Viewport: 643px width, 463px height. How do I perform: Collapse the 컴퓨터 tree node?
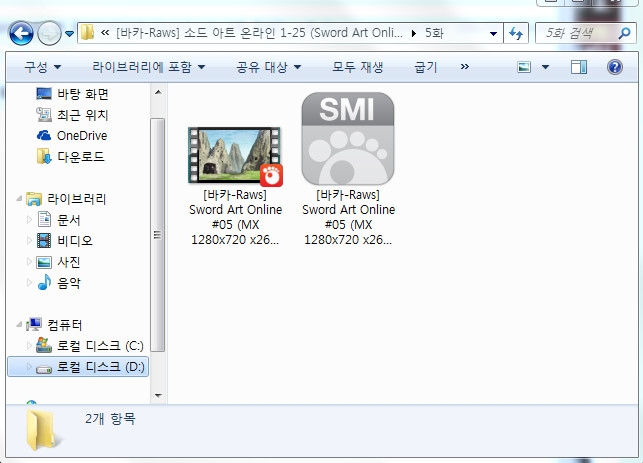(19, 324)
